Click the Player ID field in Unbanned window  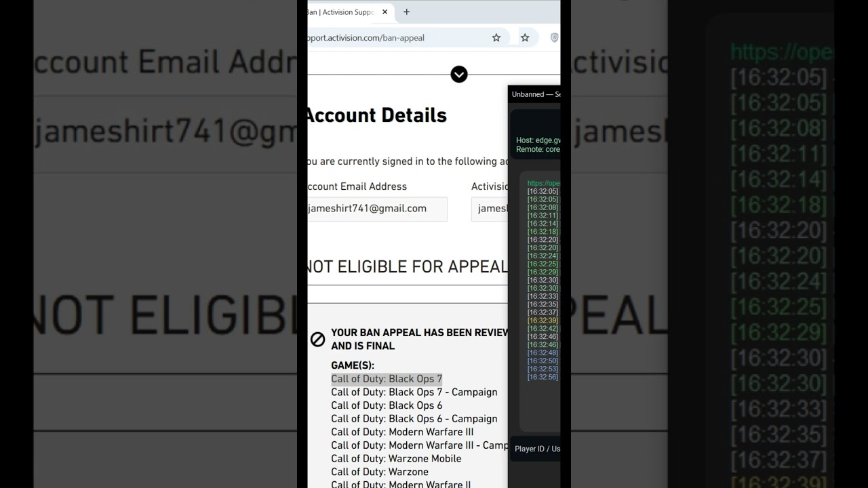tap(535, 449)
